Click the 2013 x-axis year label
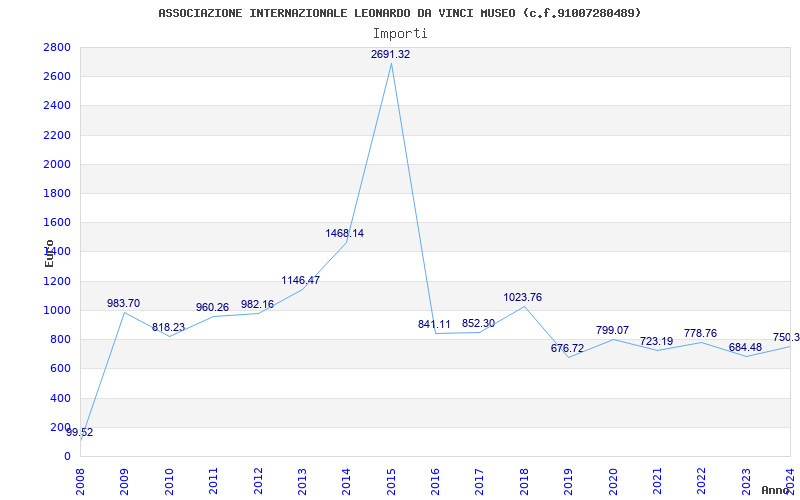 [x=302, y=481]
